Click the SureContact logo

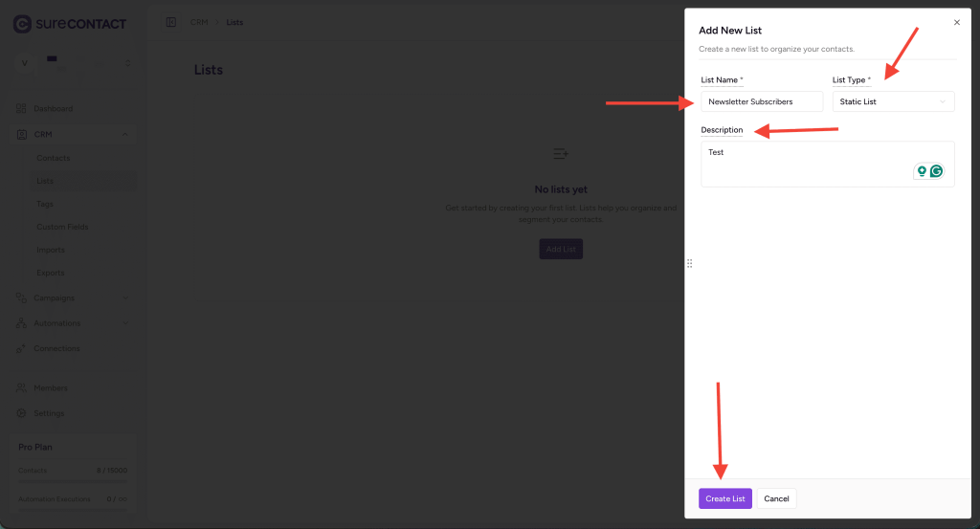click(x=70, y=23)
